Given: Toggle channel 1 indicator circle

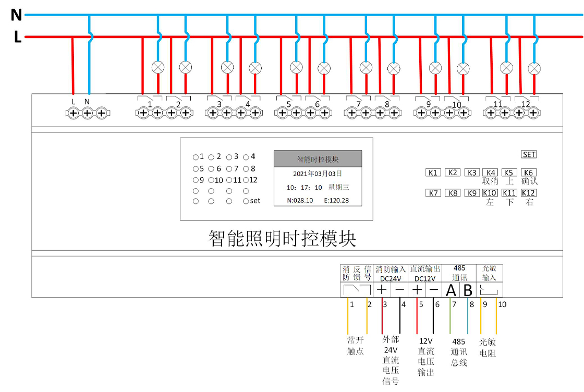Looking at the screenshot, I should point(196,156).
